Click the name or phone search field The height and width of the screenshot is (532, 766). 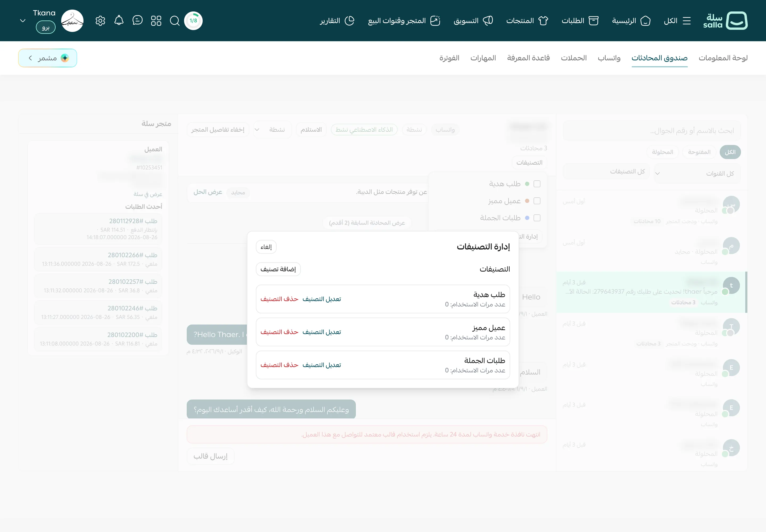coord(652,131)
